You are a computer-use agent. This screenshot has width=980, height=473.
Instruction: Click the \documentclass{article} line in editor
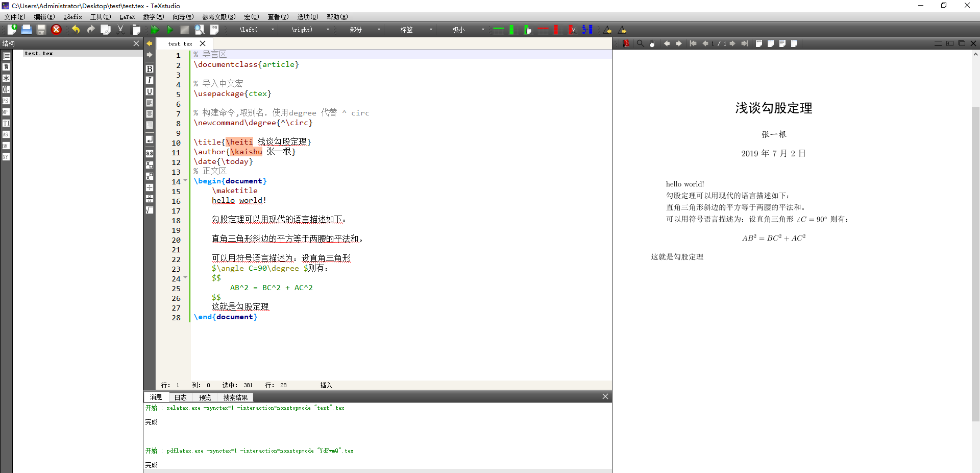pyautogui.click(x=246, y=64)
